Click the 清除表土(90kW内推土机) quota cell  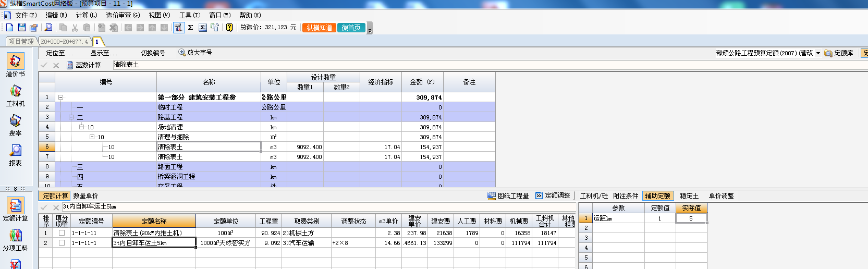click(154, 233)
